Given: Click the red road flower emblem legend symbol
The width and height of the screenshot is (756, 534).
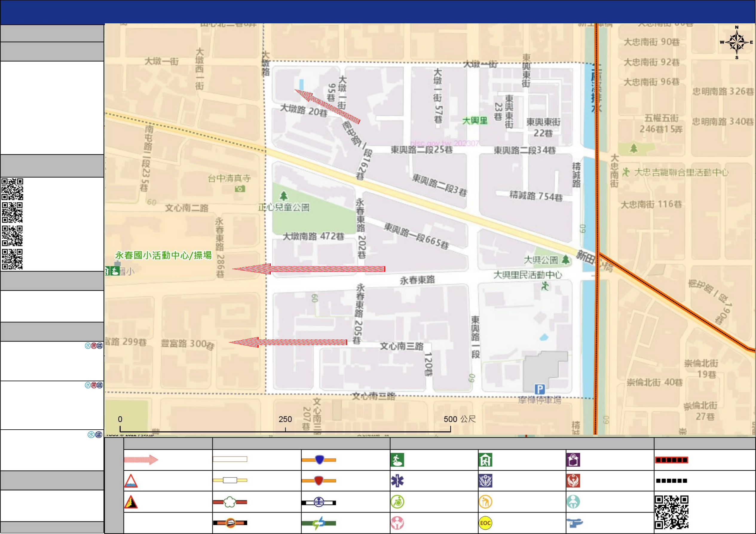Looking at the screenshot, I should point(230,502).
